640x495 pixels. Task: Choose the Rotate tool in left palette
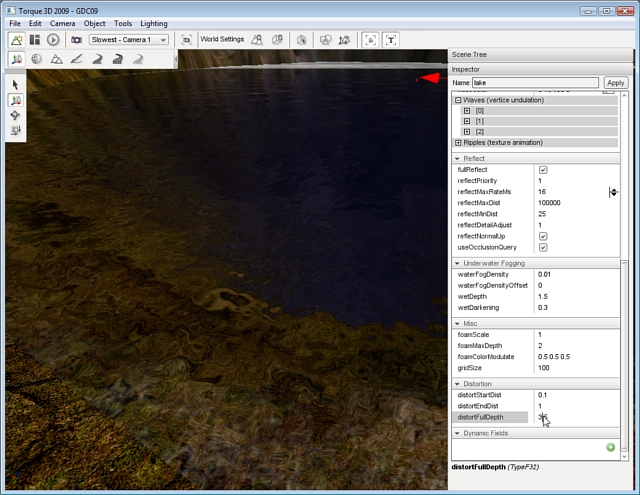point(16,115)
